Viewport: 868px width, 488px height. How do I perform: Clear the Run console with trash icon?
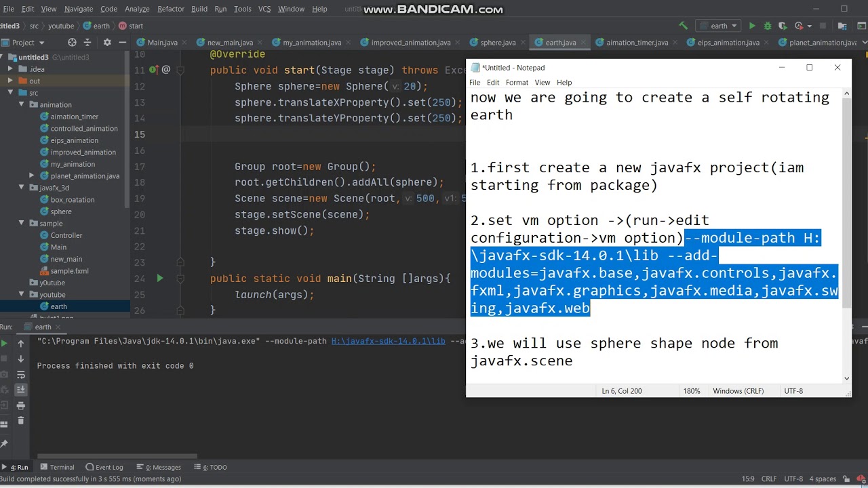[21, 421]
